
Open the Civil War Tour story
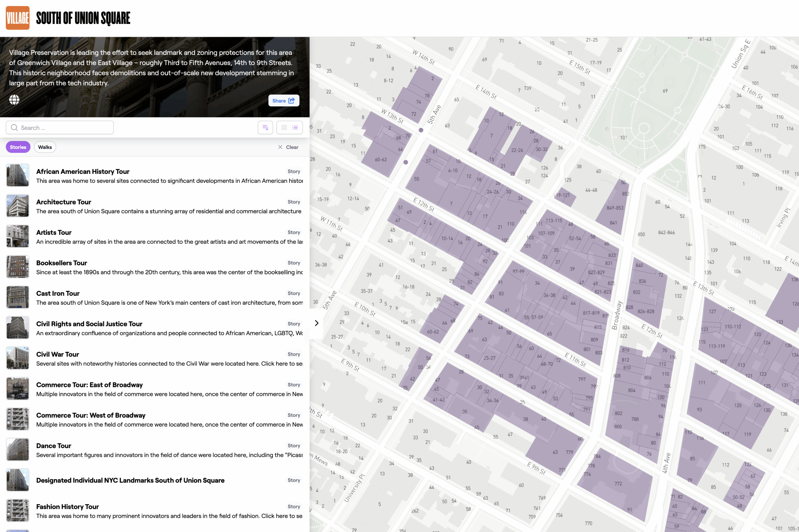[58, 354]
